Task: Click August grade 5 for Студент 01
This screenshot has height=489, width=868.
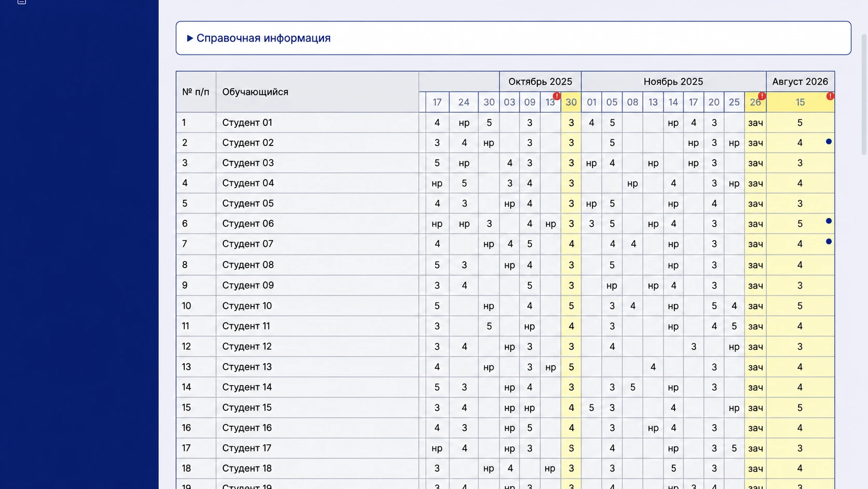Action: (800, 123)
